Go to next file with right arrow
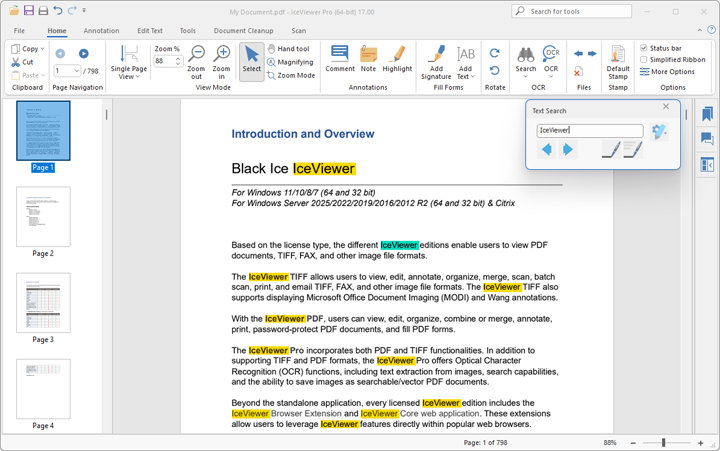Viewport: 720px width, 451px height. pyautogui.click(x=592, y=54)
